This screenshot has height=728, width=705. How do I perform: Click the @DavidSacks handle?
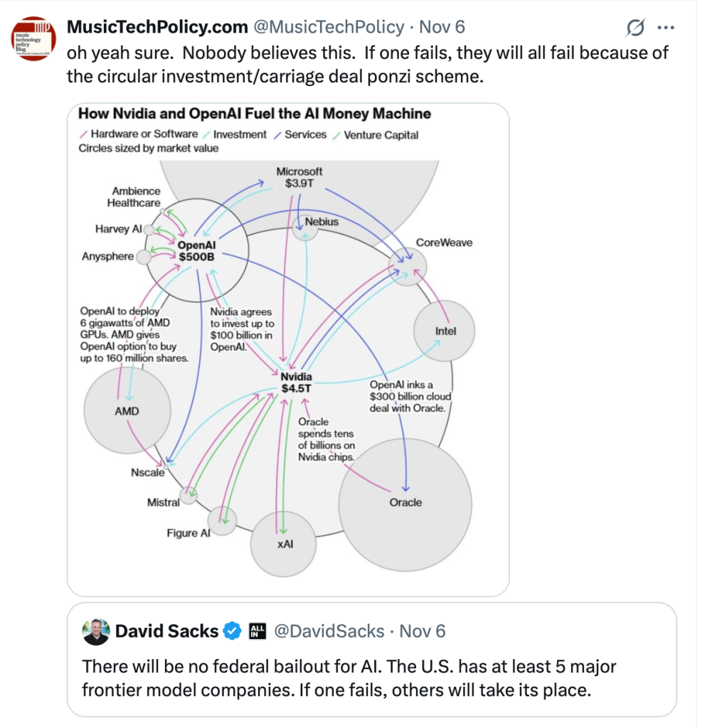[327, 631]
